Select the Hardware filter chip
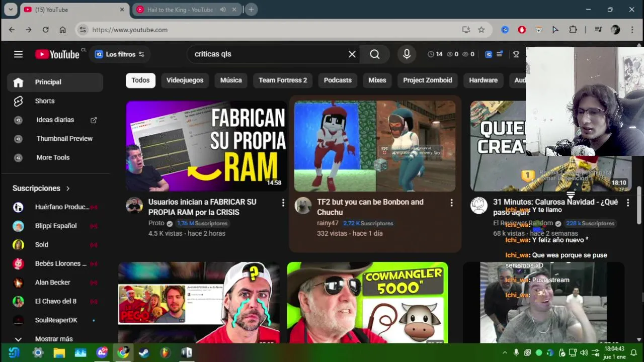644x362 pixels. [x=483, y=80]
